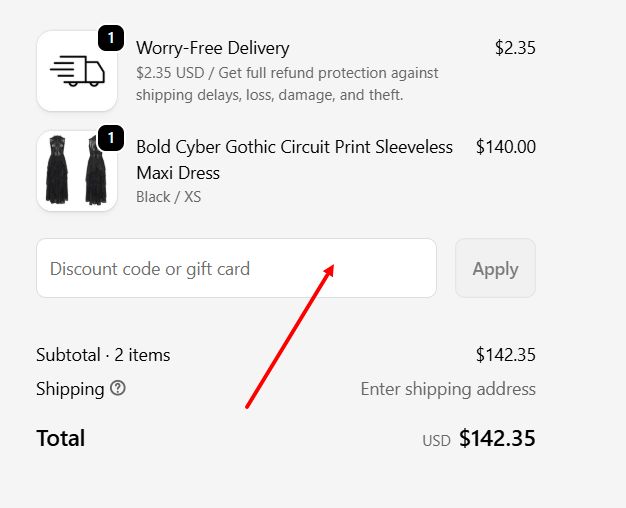Click the refund protection description text

pos(287,84)
